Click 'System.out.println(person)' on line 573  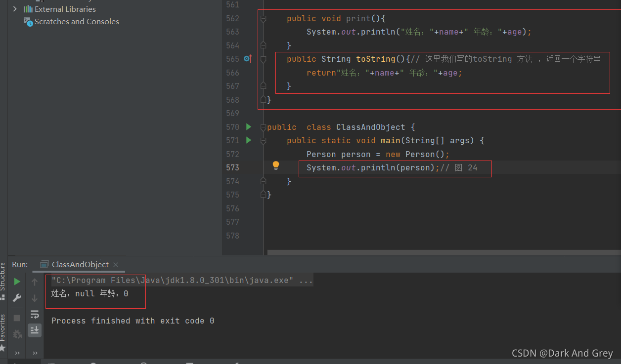pos(371,168)
